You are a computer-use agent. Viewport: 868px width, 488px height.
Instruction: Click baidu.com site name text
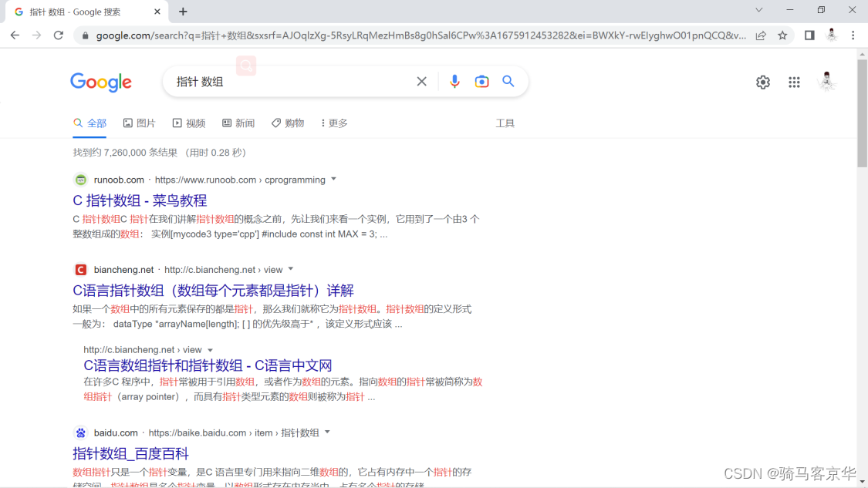[x=116, y=432]
